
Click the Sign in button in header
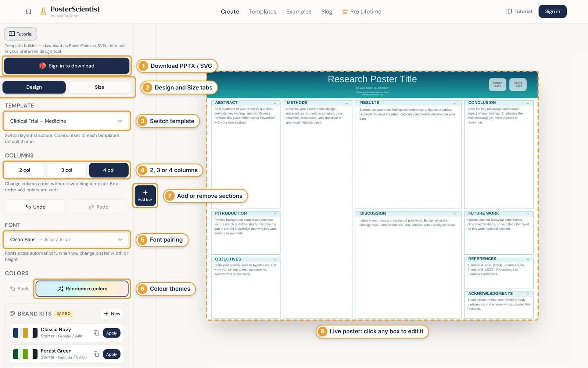pyautogui.click(x=552, y=11)
